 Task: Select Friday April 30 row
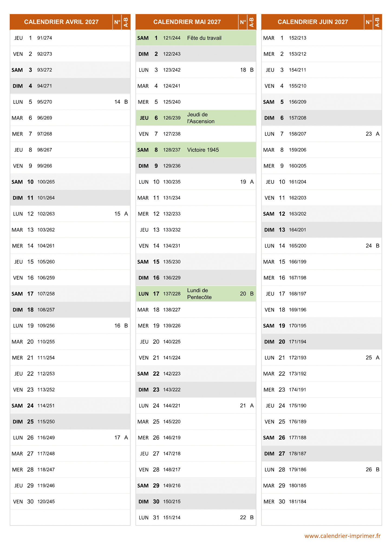70,502
